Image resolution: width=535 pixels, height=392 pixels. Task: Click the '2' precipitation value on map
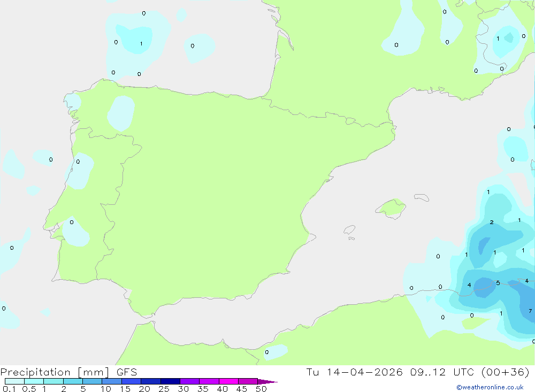(492, 222)
